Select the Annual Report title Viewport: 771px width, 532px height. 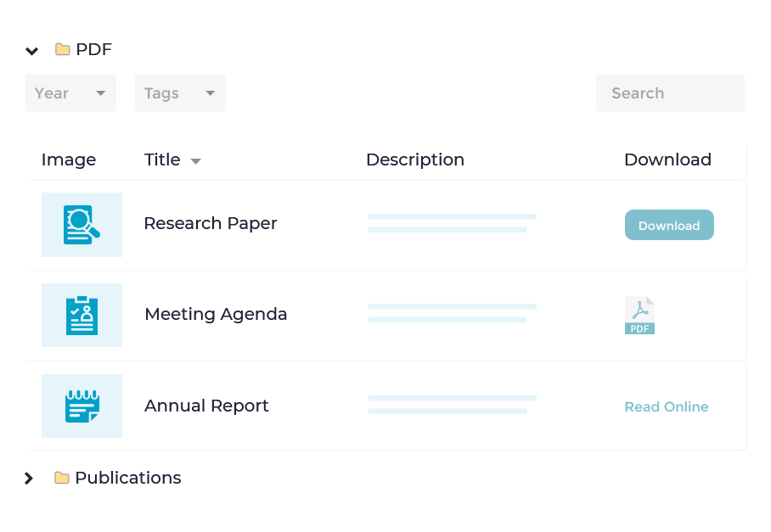tap(206, 406)
